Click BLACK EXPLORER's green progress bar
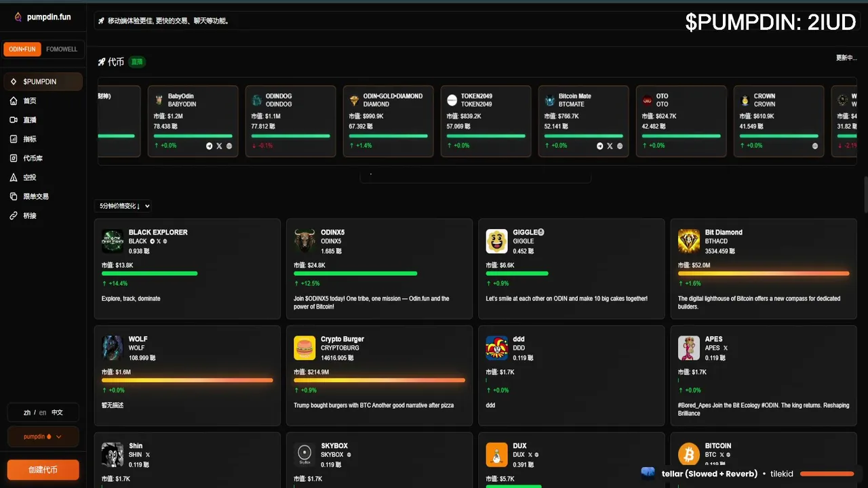This screenshot has height=488, width=868. 150,274
